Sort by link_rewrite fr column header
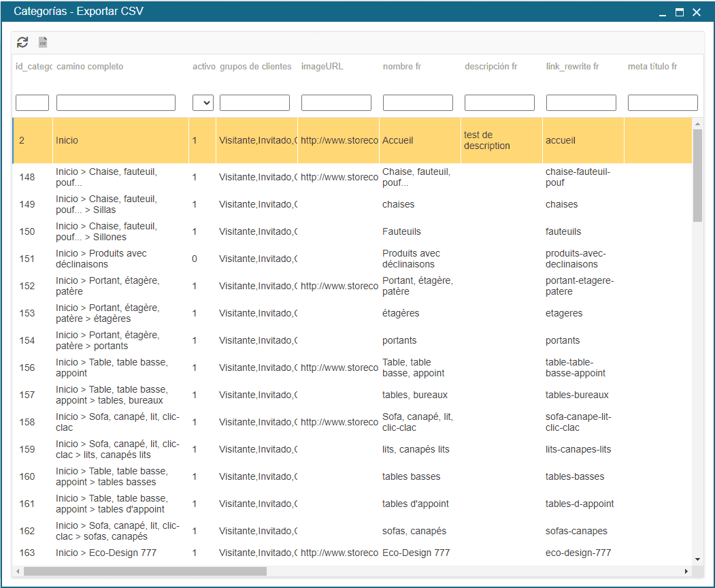715x588 pixels. [x=572, y=67]
